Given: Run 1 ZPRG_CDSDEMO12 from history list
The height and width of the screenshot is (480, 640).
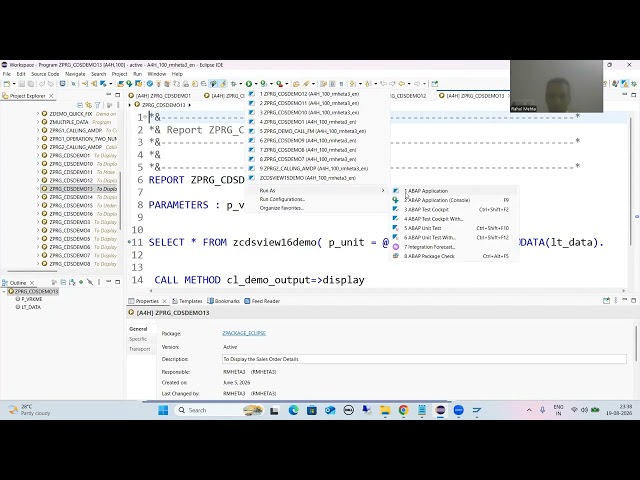Looking at the screenshot, I should coord(318,94).
